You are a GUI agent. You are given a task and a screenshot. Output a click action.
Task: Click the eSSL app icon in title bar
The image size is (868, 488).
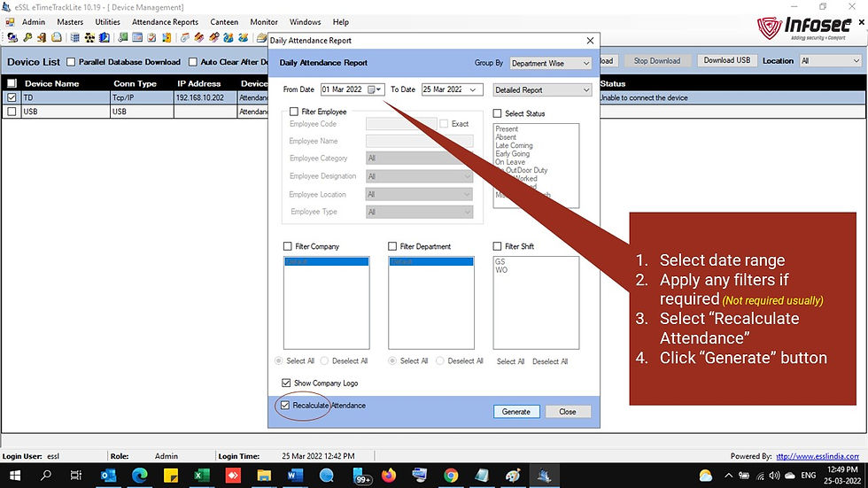click(7, 7)
